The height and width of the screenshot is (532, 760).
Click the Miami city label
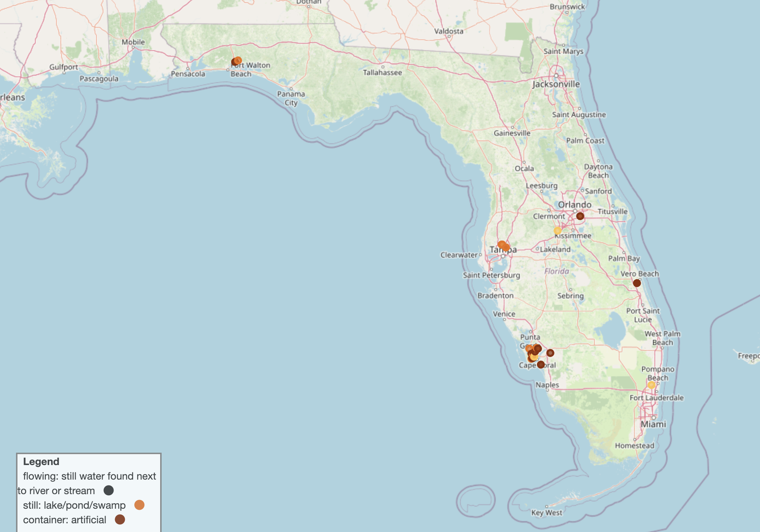[x=653, y=424]
